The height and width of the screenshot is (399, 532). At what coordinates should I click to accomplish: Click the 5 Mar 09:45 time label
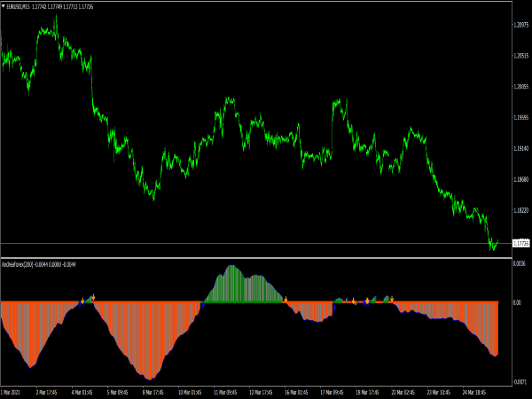(x=118, y=393)
